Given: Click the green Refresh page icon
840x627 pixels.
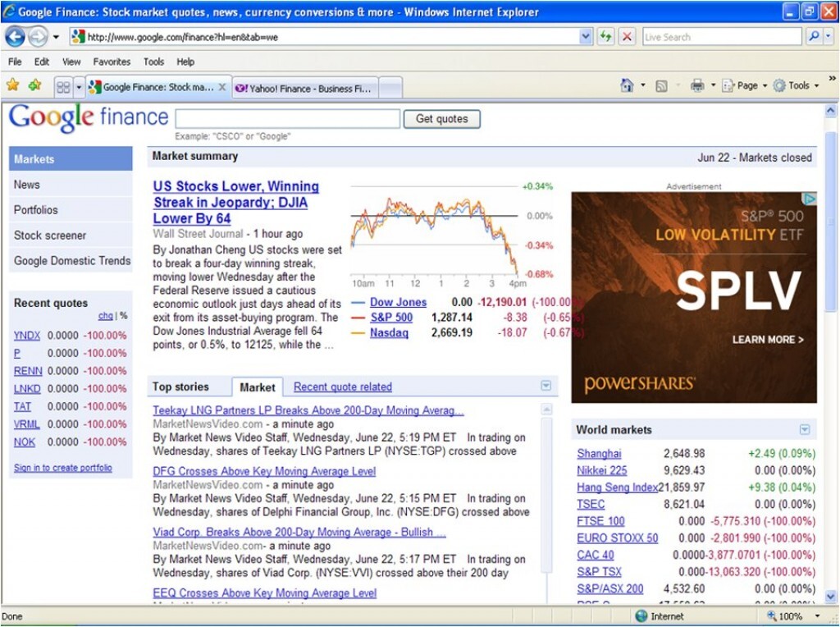Looking at the screenshot, I should (605, 37).
